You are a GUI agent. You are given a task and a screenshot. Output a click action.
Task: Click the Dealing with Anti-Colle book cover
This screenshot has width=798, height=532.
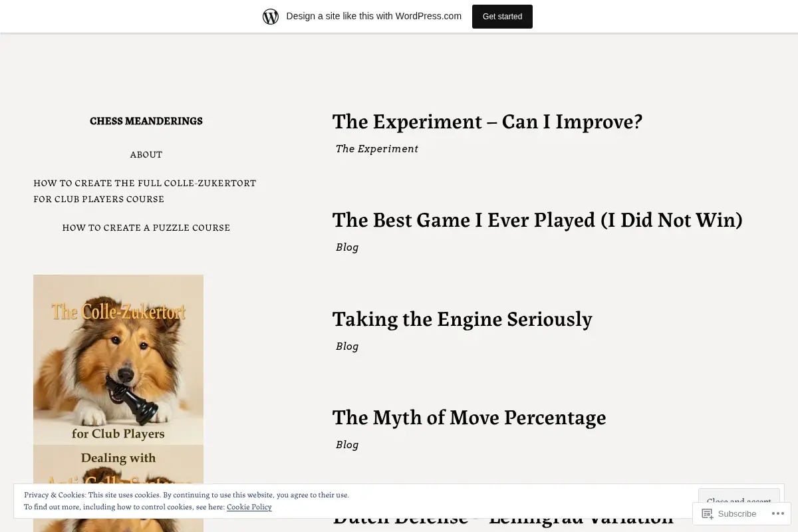(118, 488)
